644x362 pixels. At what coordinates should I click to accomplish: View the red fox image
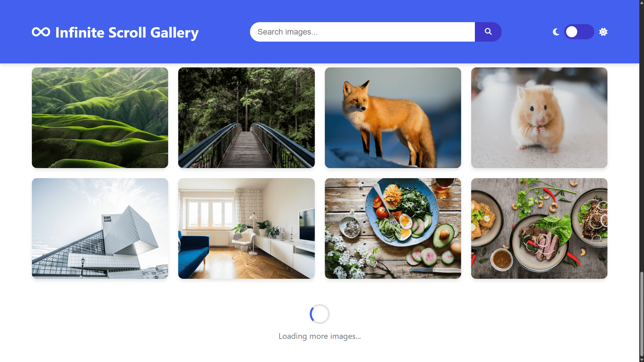click(x=393, y=118)
